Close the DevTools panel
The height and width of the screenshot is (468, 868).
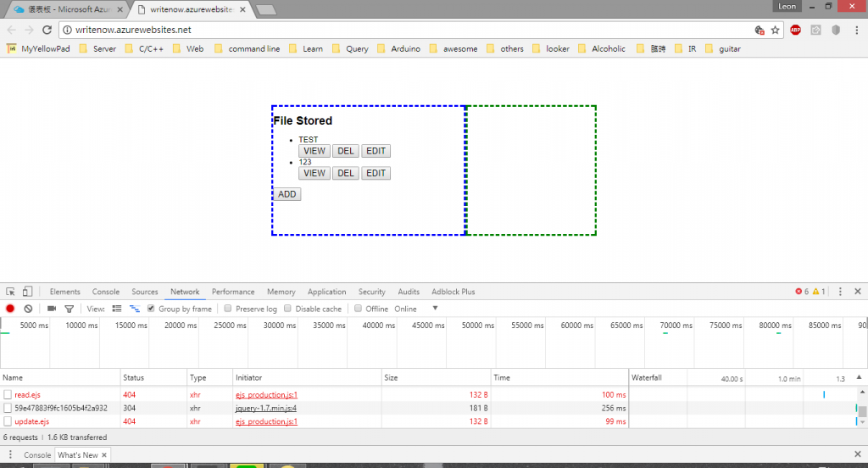pos(858,292)
